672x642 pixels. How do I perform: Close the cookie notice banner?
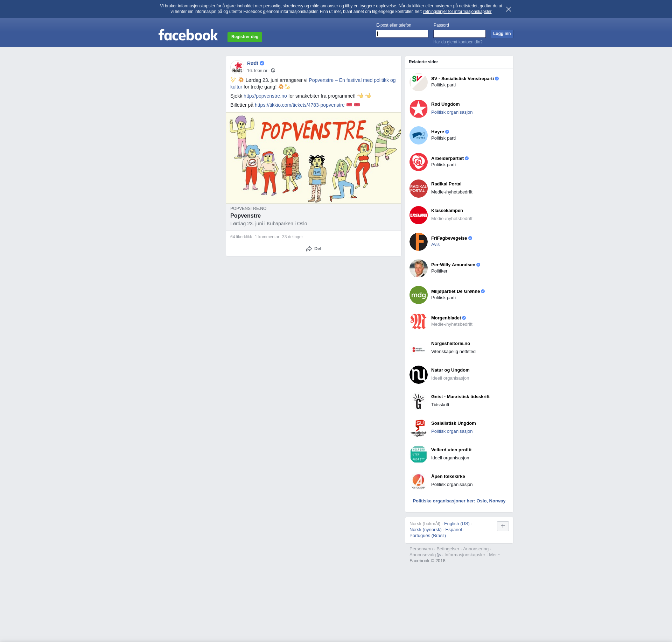coord(509,9)
